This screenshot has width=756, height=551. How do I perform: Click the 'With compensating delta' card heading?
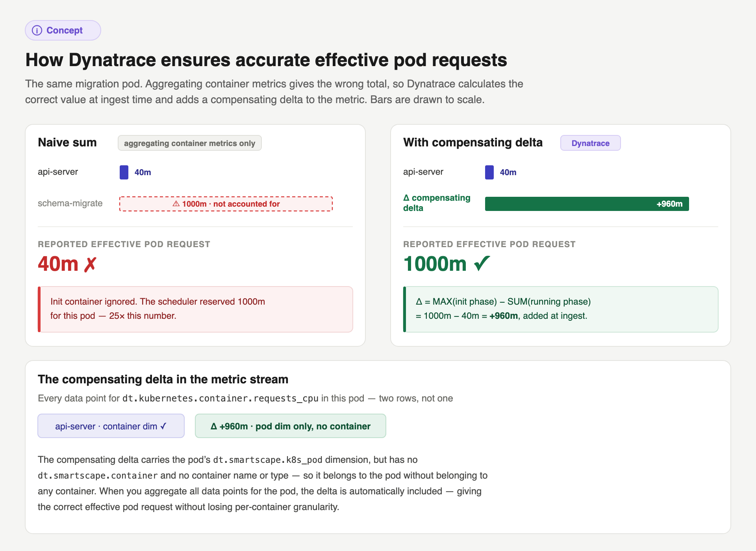click(x=473, y=142)
